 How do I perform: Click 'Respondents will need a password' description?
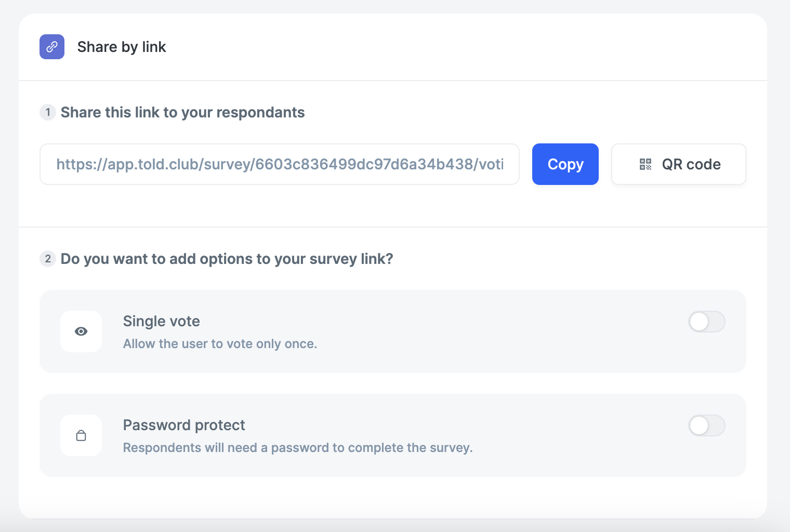click(x=298, y=448)
